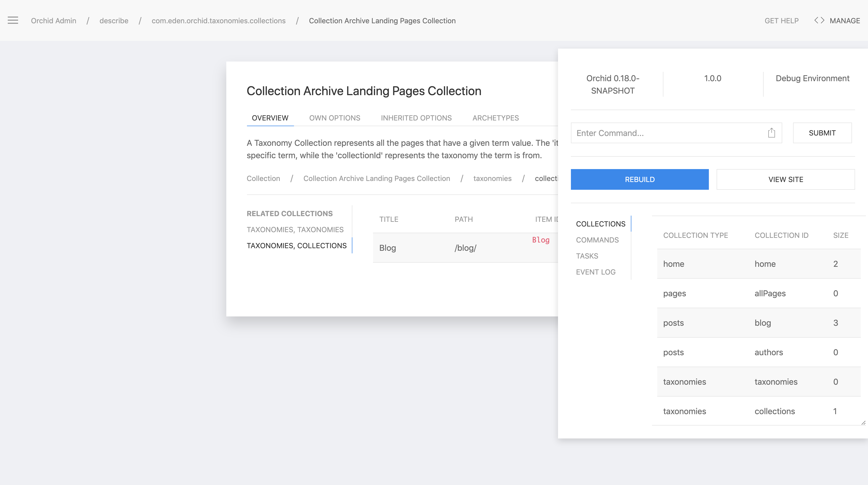The width and height of the screenshot is (868, 485).
Task: Select Taxonomies, Taxonomies related collection
Action: tap(295, 229)
